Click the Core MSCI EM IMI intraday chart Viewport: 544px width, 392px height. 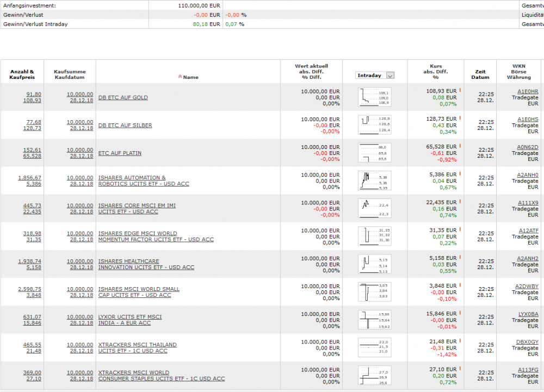[375, 208]
